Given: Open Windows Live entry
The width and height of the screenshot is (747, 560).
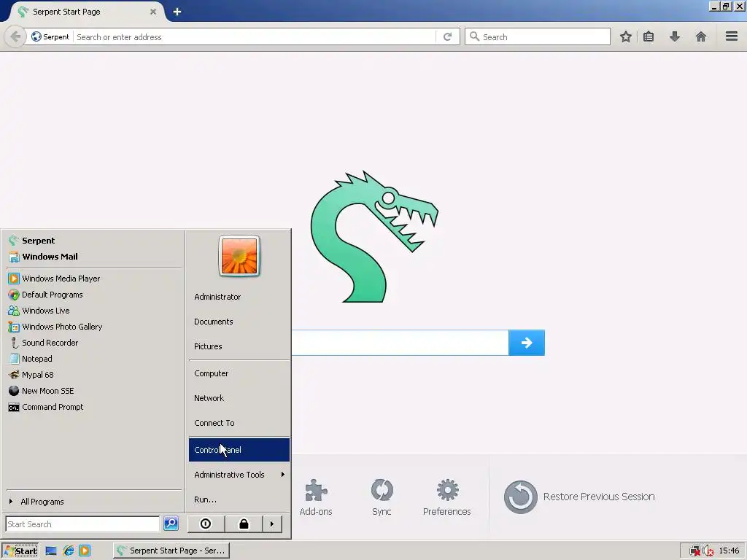Looking at the screenshot, I should coord(93,311).
